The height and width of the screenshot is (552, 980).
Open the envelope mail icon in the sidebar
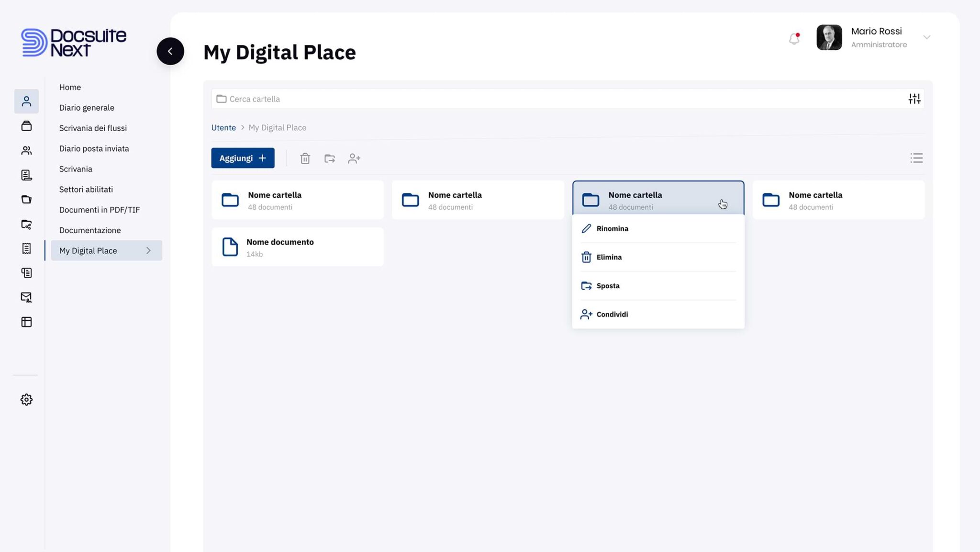click(26, 297)
